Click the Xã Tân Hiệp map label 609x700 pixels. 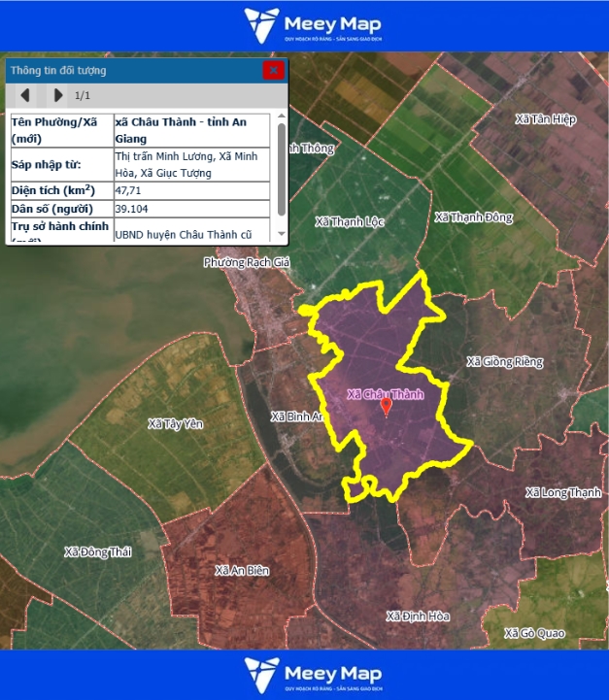[x=546, y=119]
